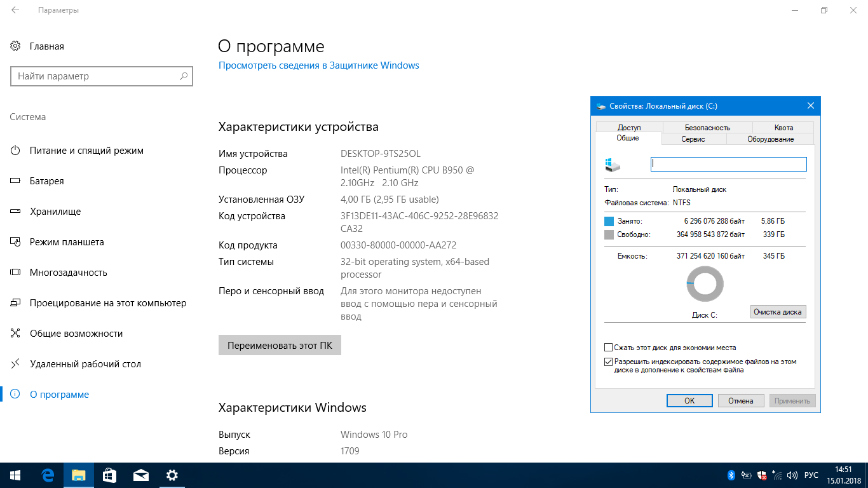Click the Bluetooth tray icon

coord(731,475)
